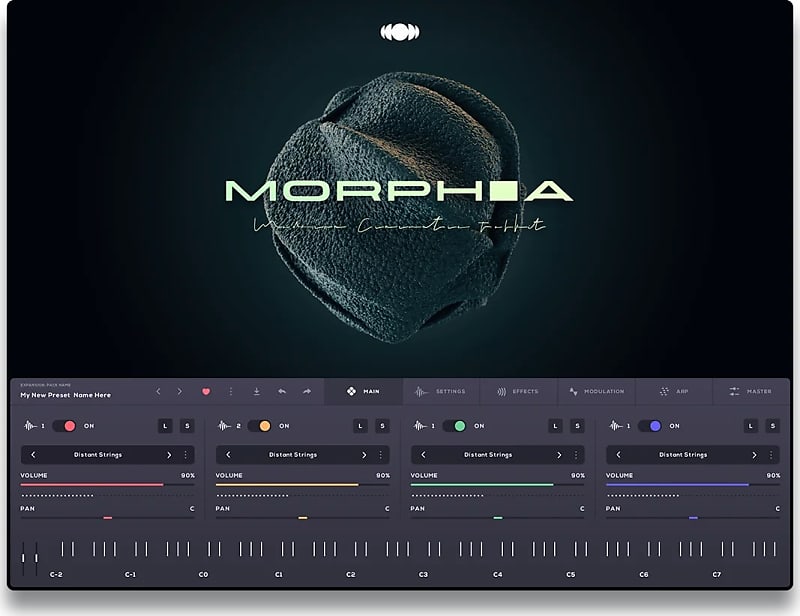800x616 pixels.
Task: Open the MODULATION tab
Action: click(598, 391)
